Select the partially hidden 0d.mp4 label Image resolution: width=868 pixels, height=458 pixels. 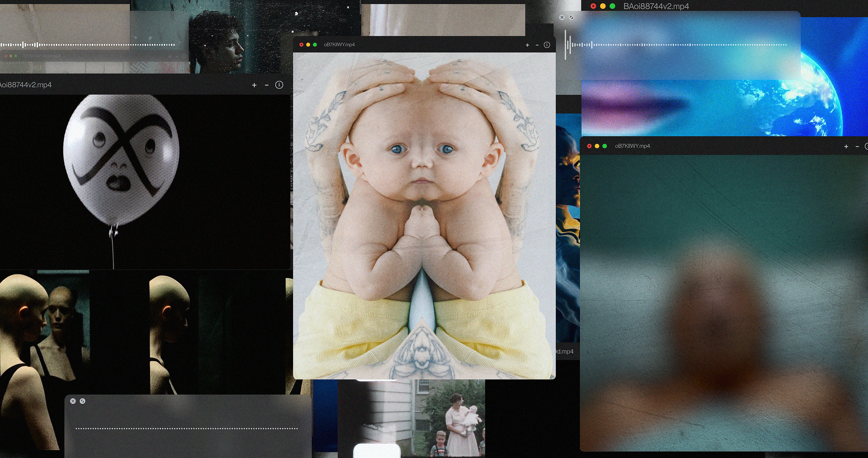[x=565, y=351]
